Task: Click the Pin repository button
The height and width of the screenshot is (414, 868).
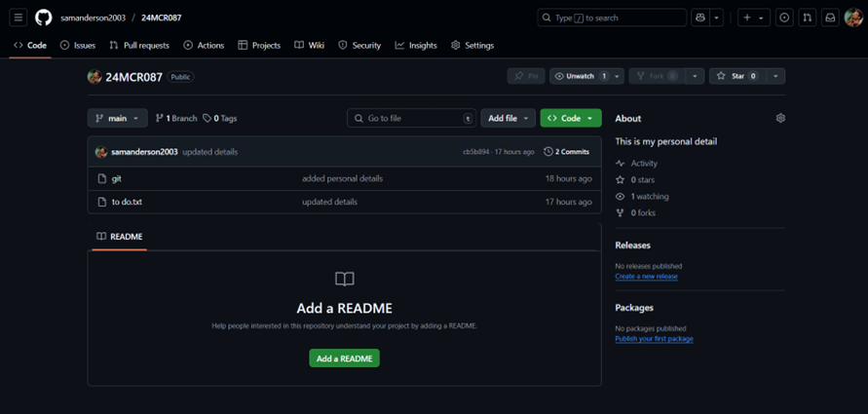Action: click(x=526, y=76)
